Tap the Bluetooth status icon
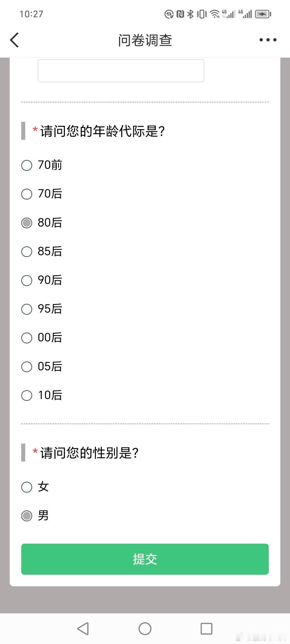Screen dimensions: 290x644 190,14
